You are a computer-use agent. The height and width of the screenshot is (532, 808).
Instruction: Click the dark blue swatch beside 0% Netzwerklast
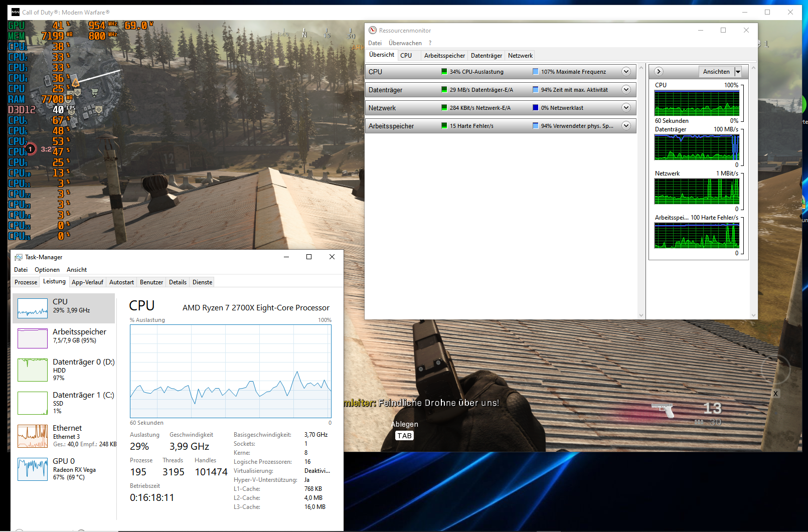pyautogui.click(x=535, y=107)
